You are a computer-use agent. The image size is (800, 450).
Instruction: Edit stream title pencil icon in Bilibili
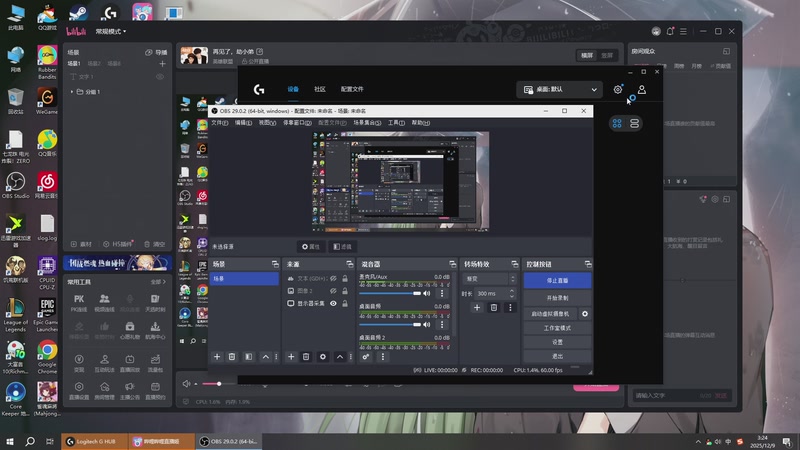[x=260, y=52]
